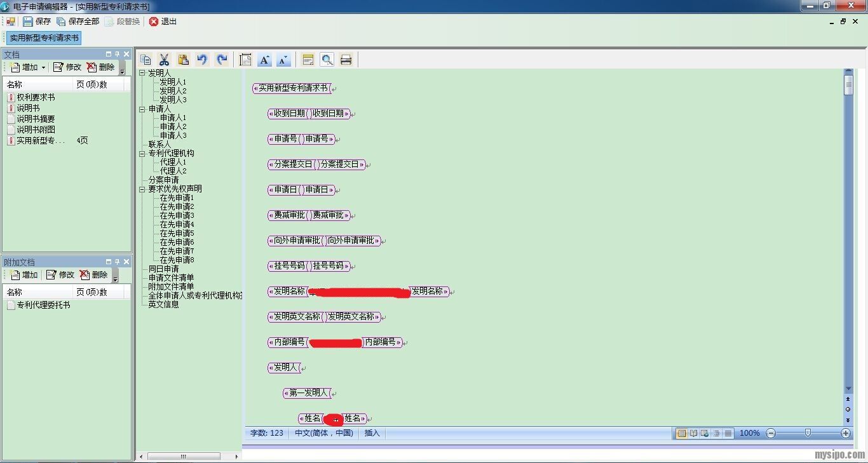The width and height of the screenshot is (868, 463).
Task: Open the magnifier preview tool
Action: (327, 60)
